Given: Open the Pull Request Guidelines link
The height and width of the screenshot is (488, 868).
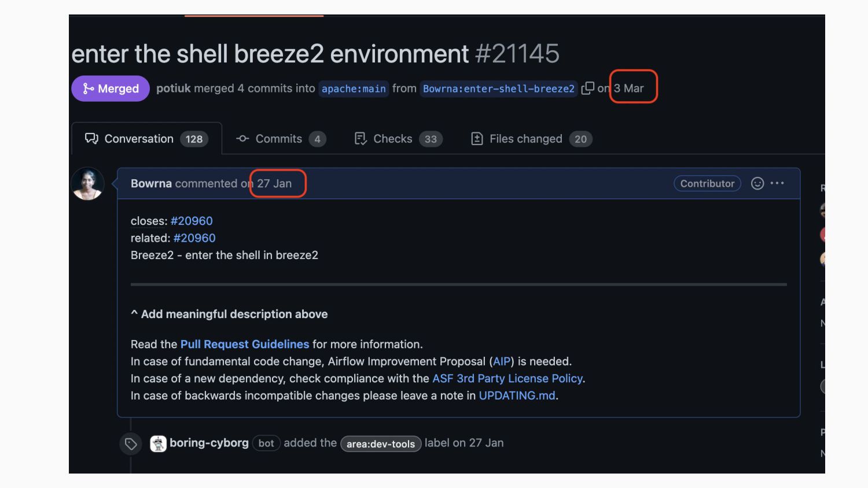Looking at the screenshot, I should pyautogui.click(x=245, y=344).
